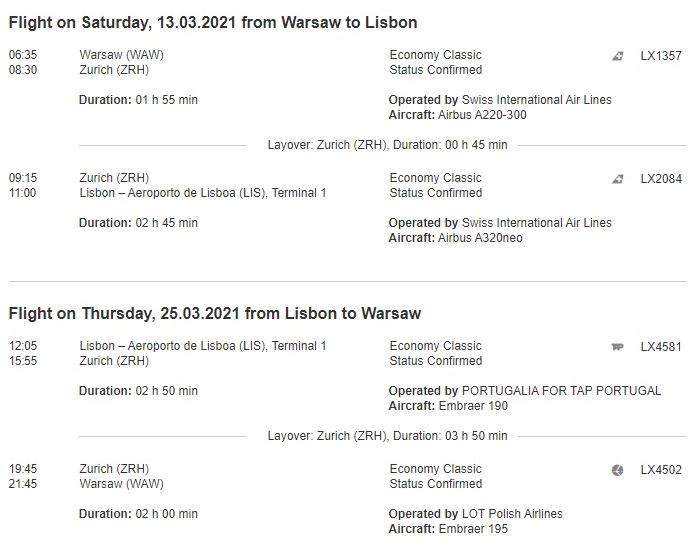Click Operated by PORTUGALIA FOR TAP PORTUGAL
Screen dimensions: 695x547
click(525, 391)
